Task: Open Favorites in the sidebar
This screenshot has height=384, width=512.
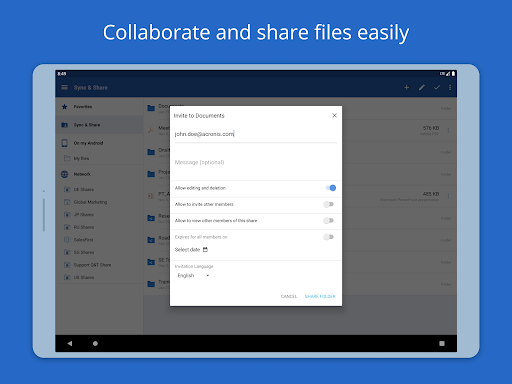Action: (x=100, y=107)
